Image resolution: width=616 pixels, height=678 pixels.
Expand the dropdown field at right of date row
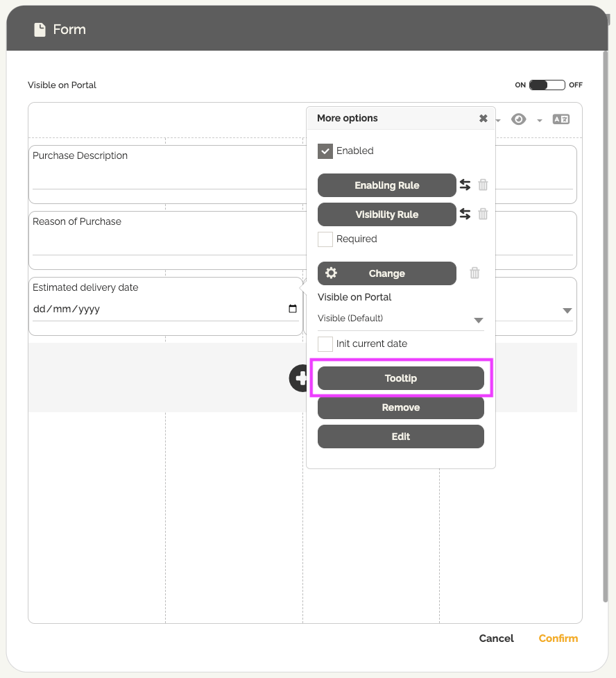(x=567, y=311)
